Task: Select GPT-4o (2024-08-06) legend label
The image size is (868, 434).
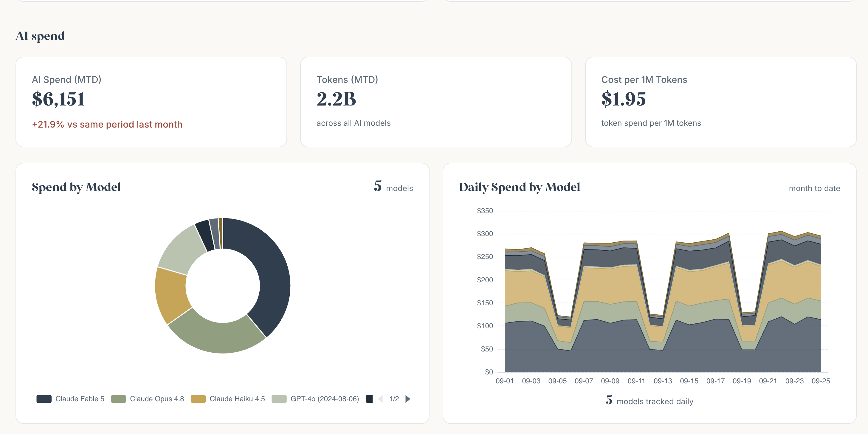Action: (325, 399)
